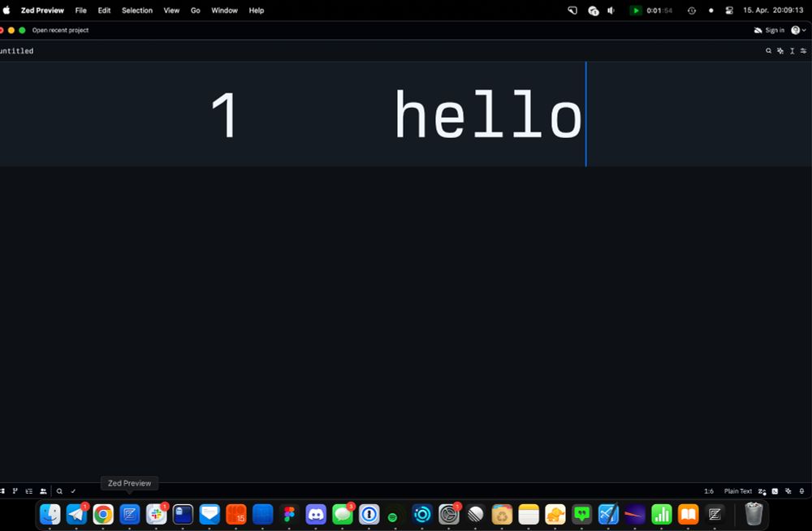Open Numbers from the dock
The image size is (812, 531).
point(661,515)
